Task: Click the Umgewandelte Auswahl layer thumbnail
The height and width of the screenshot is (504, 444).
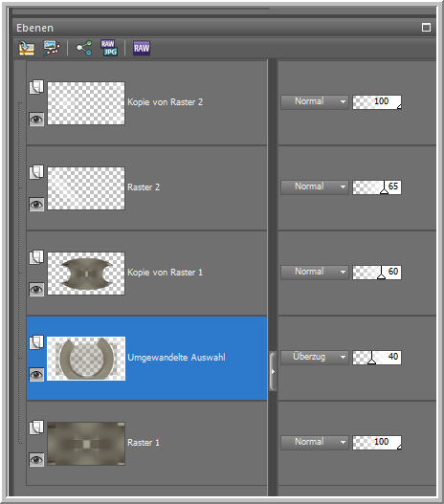Action: [x=86, y=359]
